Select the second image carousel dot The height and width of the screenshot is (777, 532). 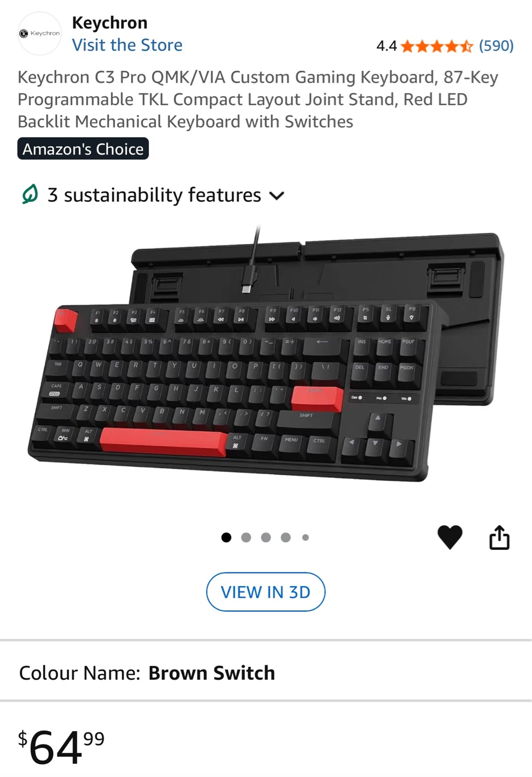click(246, 537)
